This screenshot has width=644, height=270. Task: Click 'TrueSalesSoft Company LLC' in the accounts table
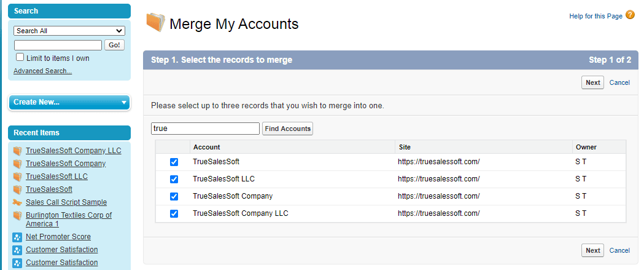[241, 213]
